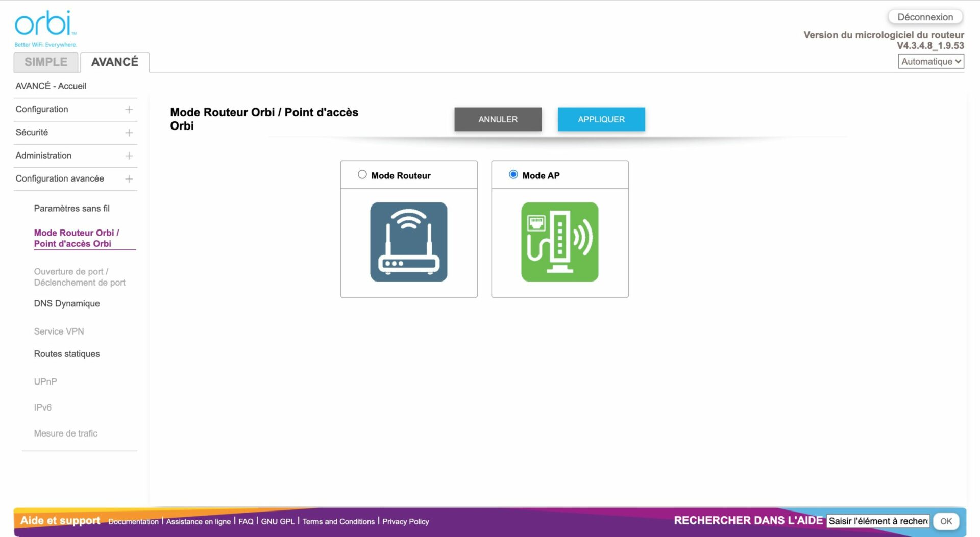The image size is (980, 537).
Task: Click OK next to help search
Action: [946, 521]
